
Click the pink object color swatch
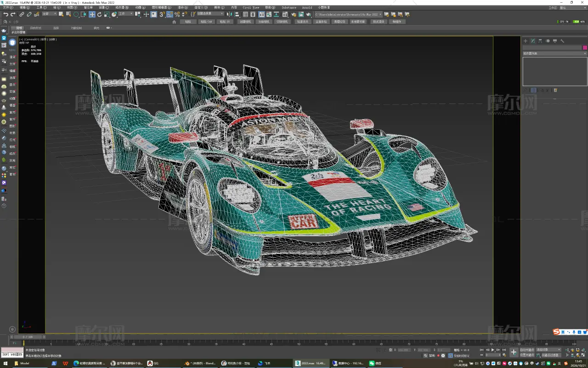(585, 47)
